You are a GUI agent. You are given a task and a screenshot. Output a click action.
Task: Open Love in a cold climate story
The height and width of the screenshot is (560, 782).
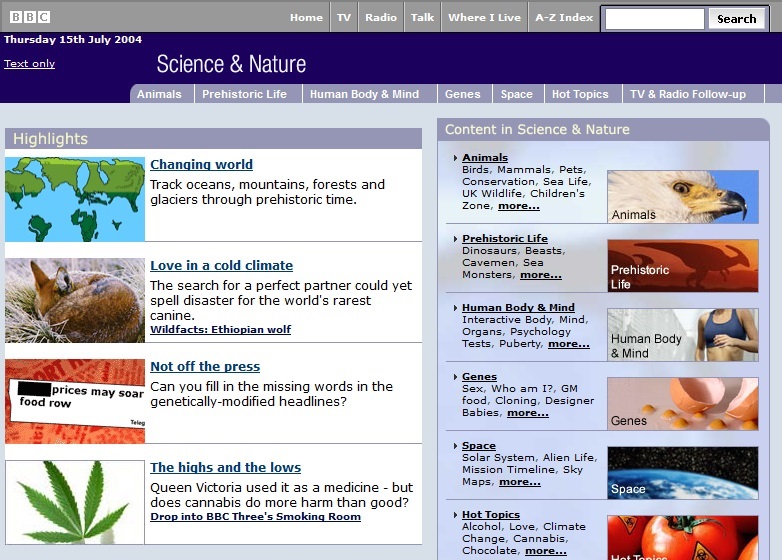click(x=221, y=265)
